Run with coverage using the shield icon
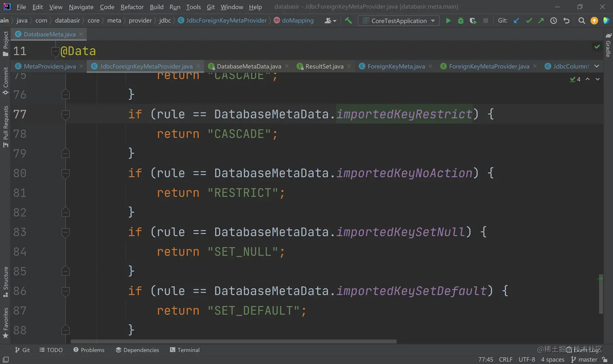This screenshot has height=364, width=613. click(x=473, y=21)
